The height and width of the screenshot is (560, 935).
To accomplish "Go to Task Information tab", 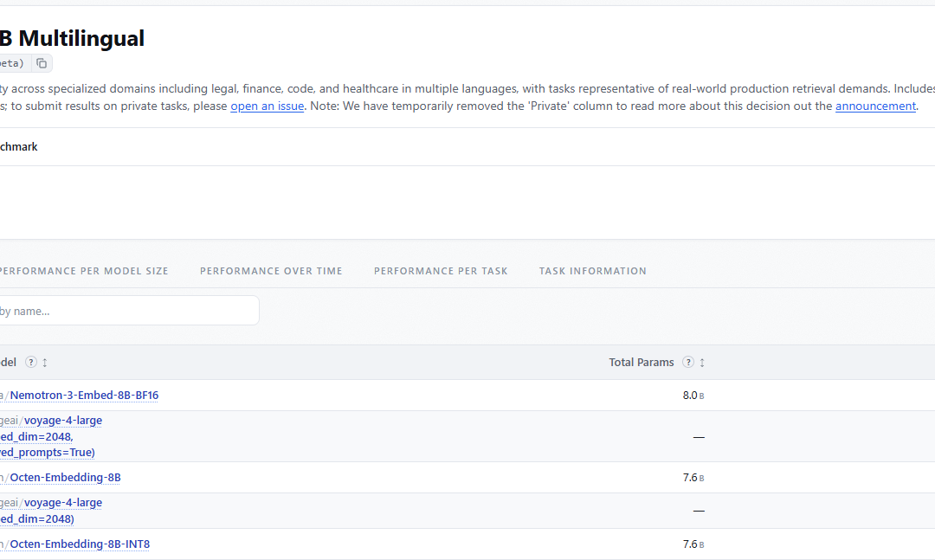I will click(593, 271).
